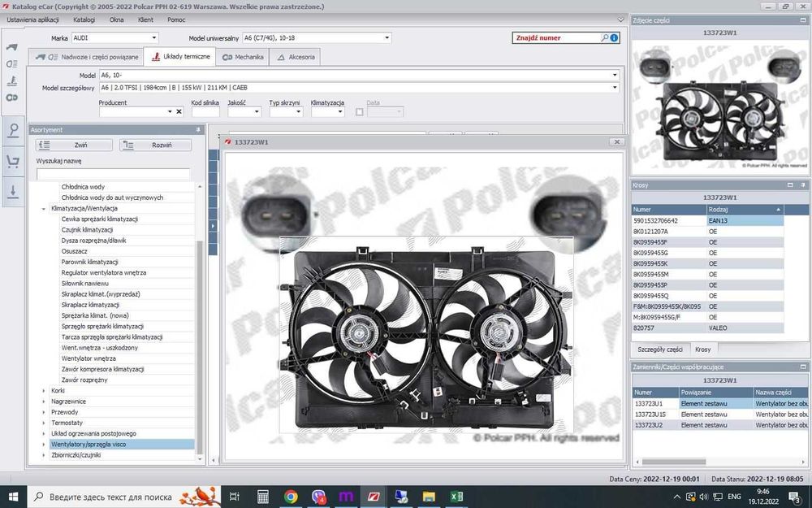812x508 pixels.
Task: Click the Rozwiń button
Action: coord(155,145)
